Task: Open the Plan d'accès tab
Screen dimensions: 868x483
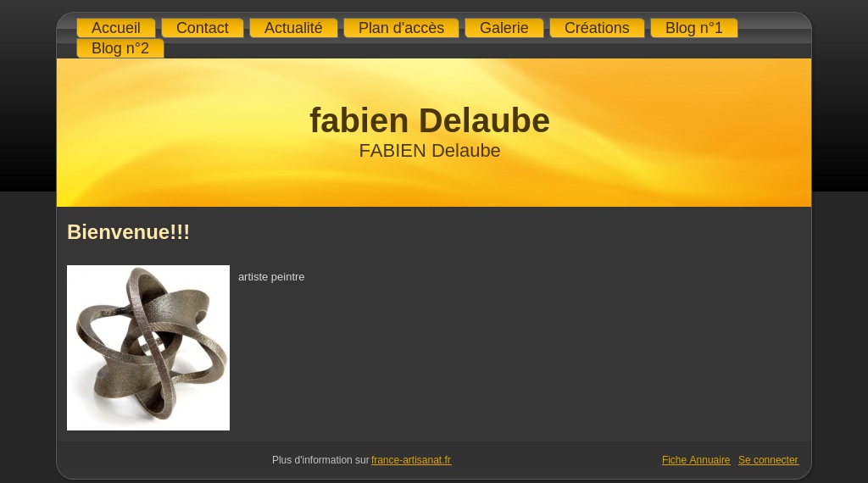Action: pos(401,28)
